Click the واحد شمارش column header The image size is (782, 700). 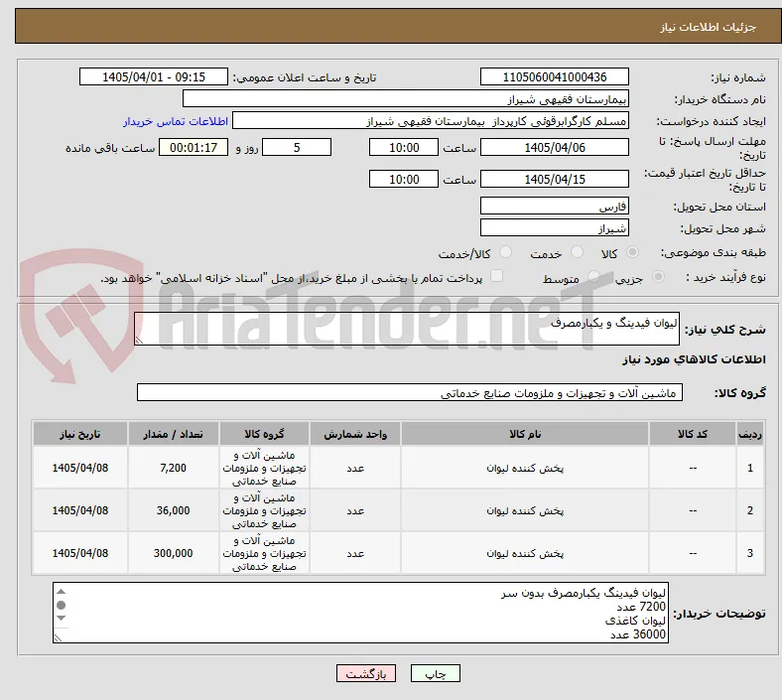click(x=355, y=434)
